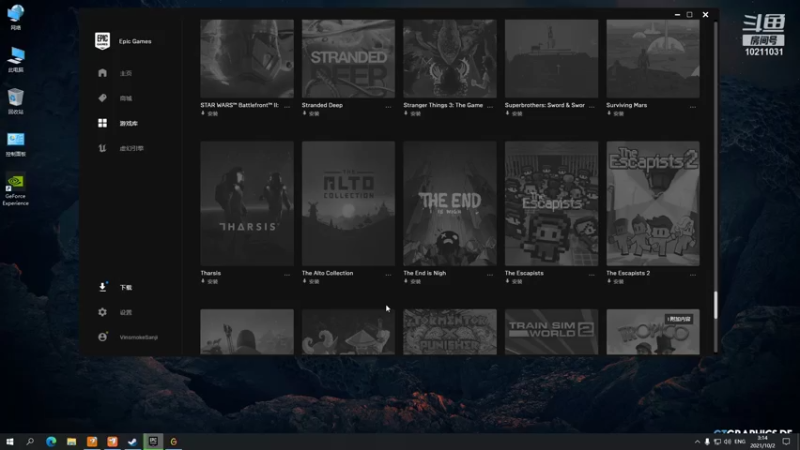Click the VinsmokeSanji account name
Image resolution: width=800 pixels, height=450 pixels.
coord(139,337)
